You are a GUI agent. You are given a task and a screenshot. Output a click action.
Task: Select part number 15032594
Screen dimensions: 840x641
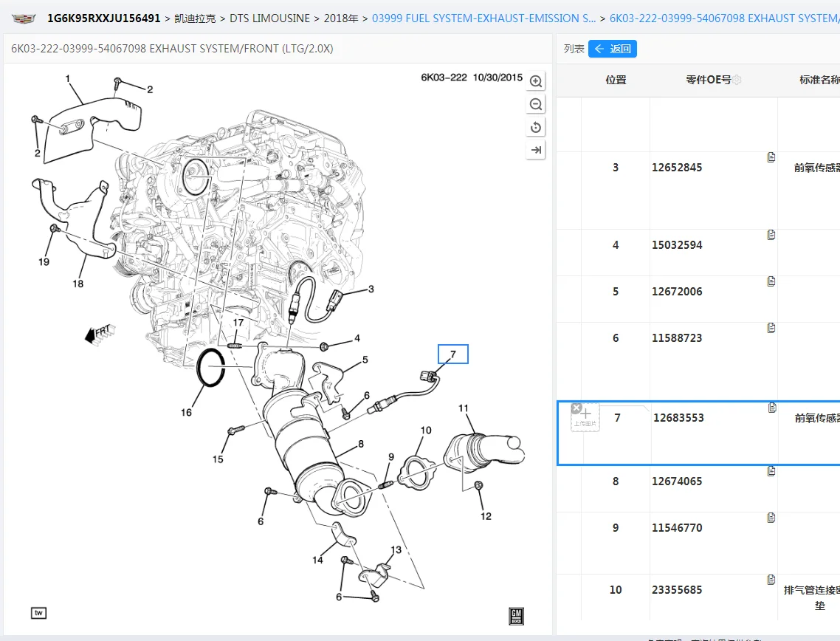(x=677, y=245)
